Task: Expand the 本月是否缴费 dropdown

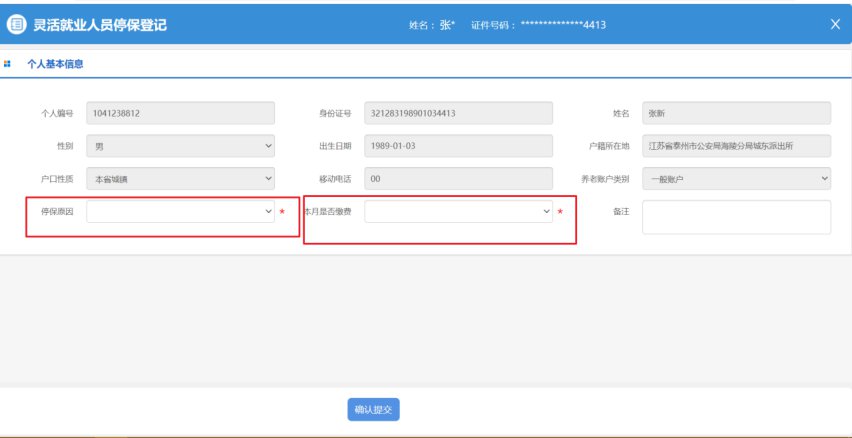Action: (458, 212)
